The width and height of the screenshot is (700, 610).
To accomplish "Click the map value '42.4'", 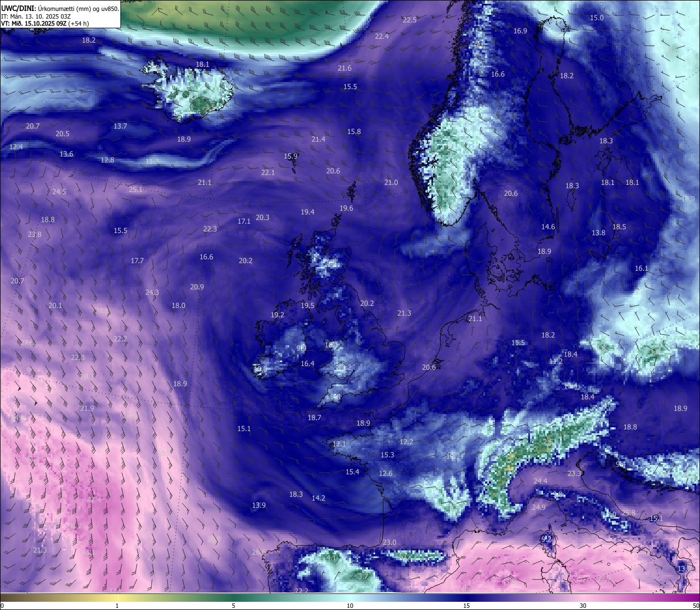I will coord(94,499).
